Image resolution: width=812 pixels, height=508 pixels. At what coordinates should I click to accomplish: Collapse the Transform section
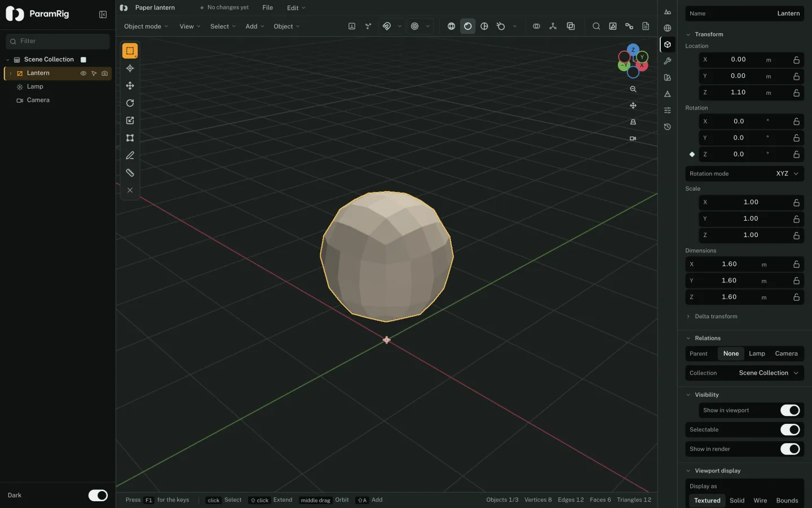705,34
